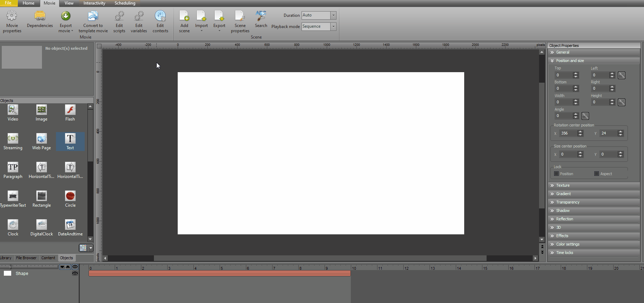Open Edit variables
Viewport: 644px width, 303px height.
click(139, 22)
